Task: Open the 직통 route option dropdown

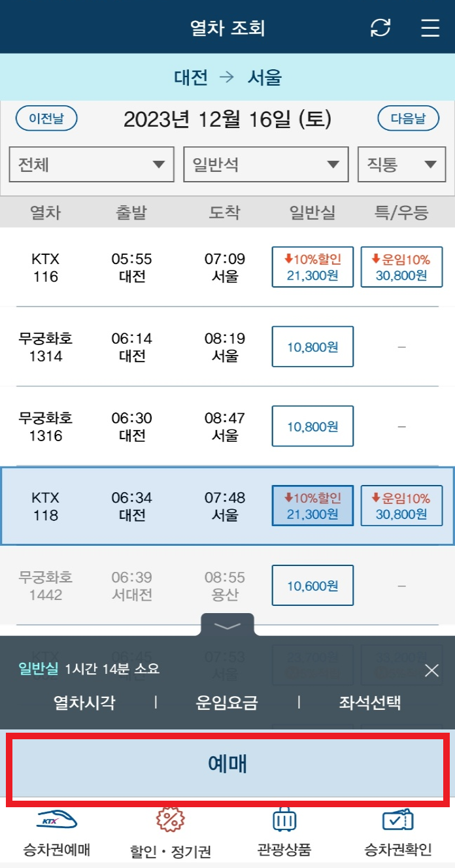Action: point(401,164)
